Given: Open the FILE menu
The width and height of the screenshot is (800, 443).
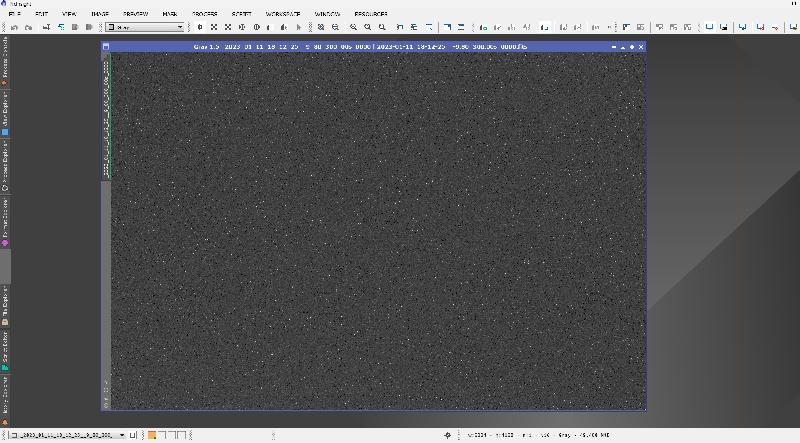Looking at the screenshot, I should point(15,14).
